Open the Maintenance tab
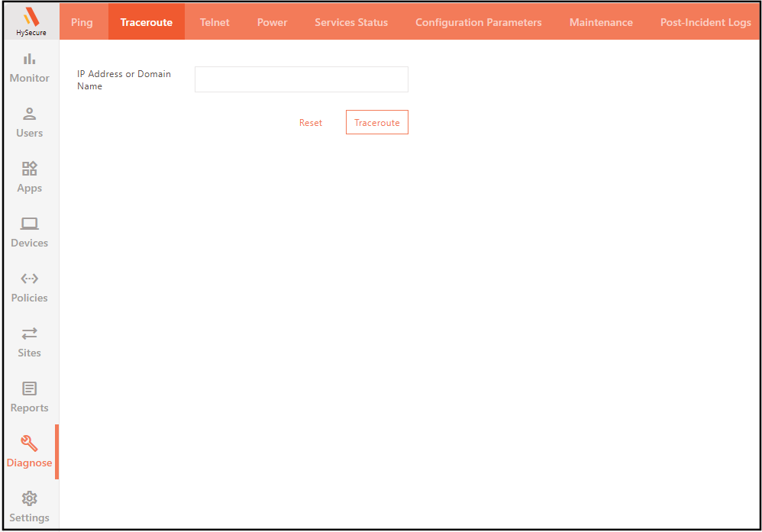762x532 pixels. point(601,22)
